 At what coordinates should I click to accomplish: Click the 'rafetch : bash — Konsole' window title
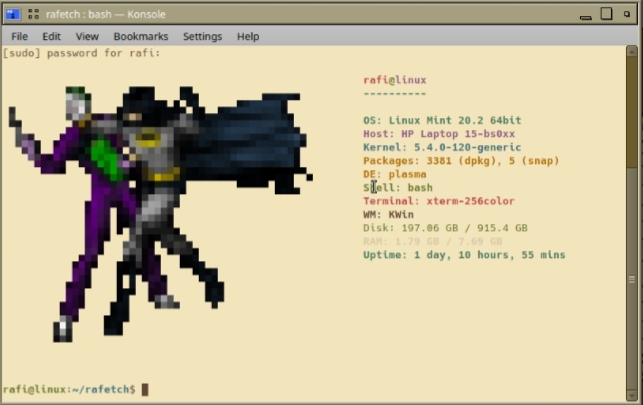(106, 14)
